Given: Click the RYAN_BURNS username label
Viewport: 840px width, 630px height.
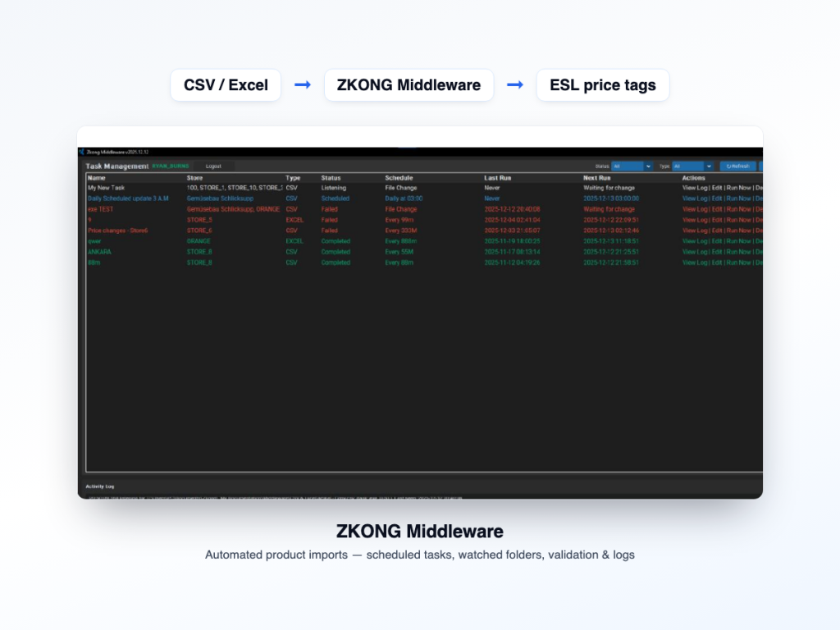Looking at the screenshot, I should [x=171, y=167].
